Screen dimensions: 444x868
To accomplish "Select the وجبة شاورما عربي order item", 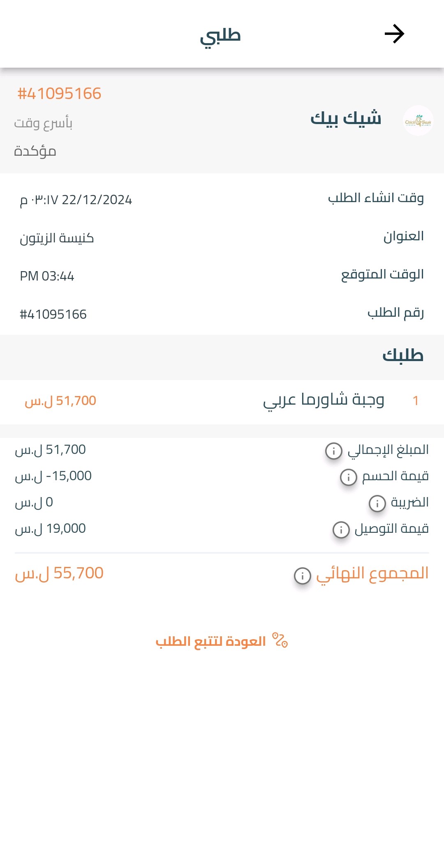I will click(x=324, y=400).
